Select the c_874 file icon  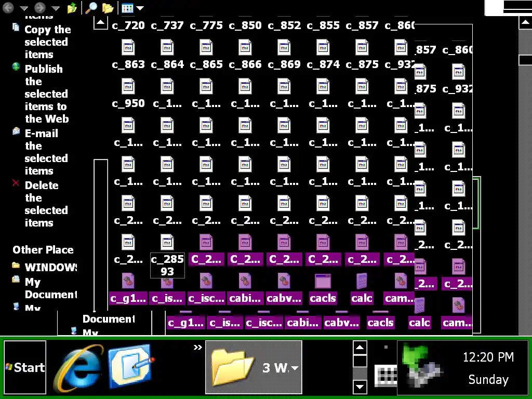point(323,47)
